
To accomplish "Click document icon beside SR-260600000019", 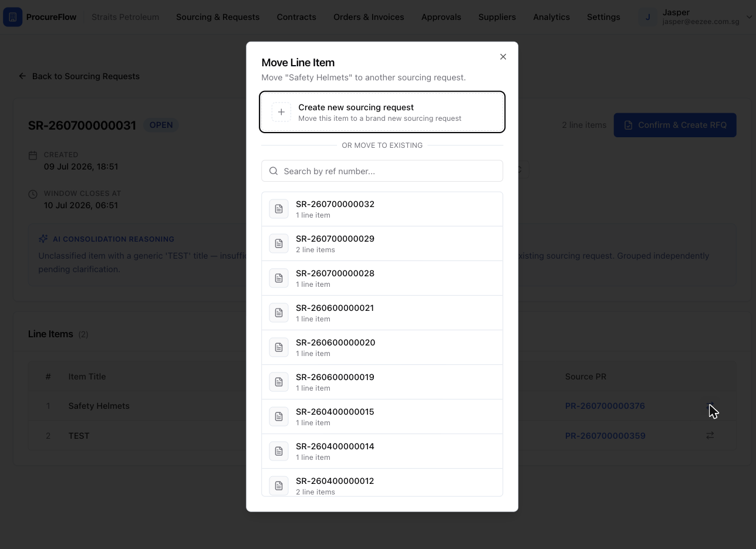I will pyautogui.click(x=279, y=382).
